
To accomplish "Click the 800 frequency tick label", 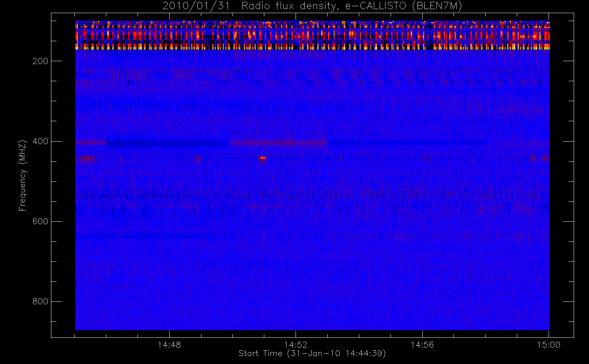I will click(40, 301).
